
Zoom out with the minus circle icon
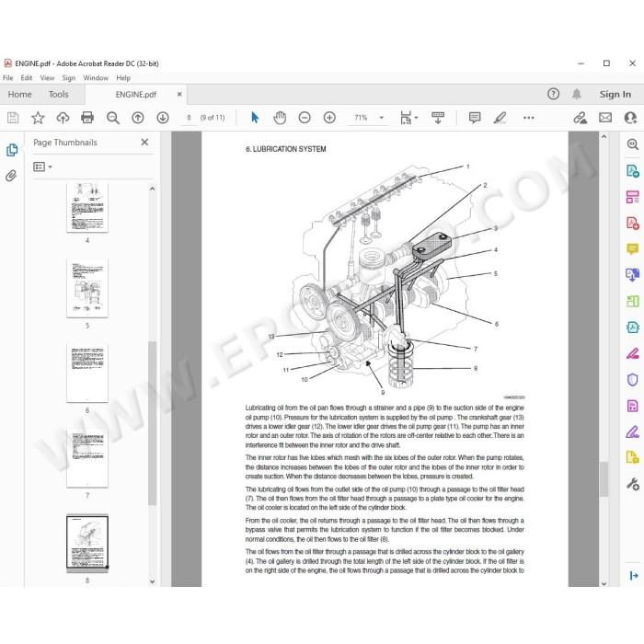coord(305,118)
